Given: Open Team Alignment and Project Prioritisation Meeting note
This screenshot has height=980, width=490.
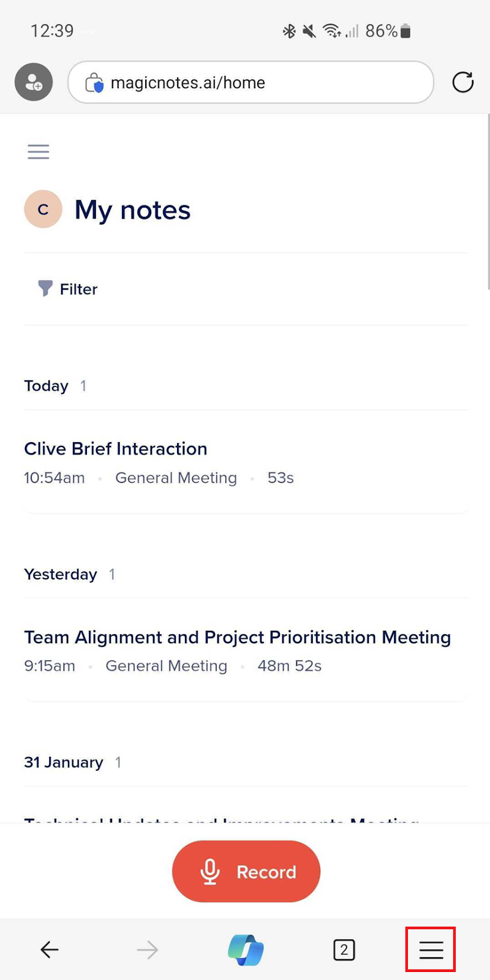Looking at the screenshot, I should click(x=237, y=637).
